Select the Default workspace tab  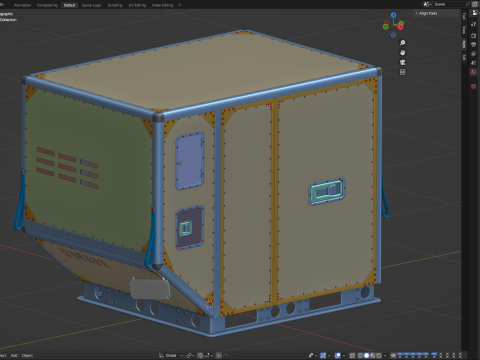69,5
